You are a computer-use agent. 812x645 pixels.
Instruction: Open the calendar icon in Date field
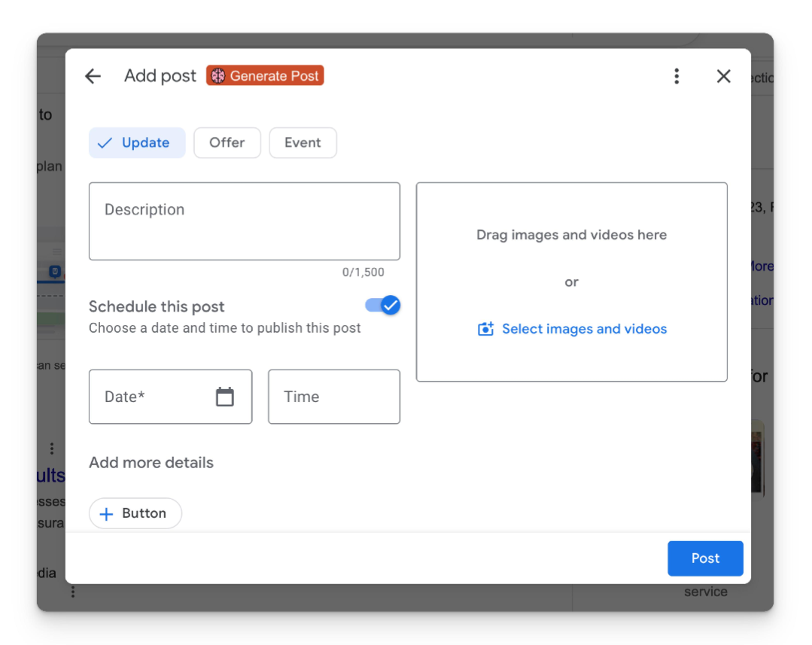click(225, 397)
